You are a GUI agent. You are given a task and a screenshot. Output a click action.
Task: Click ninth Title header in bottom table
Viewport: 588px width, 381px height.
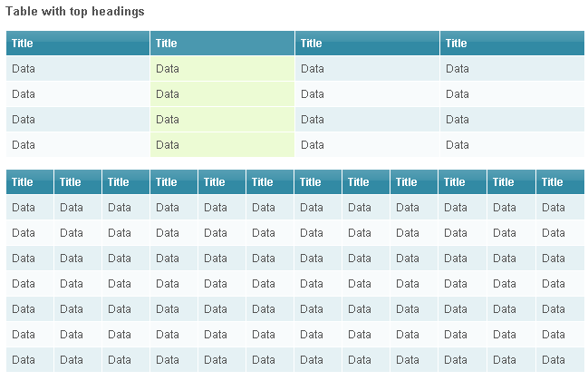click(x=407, y=181)
